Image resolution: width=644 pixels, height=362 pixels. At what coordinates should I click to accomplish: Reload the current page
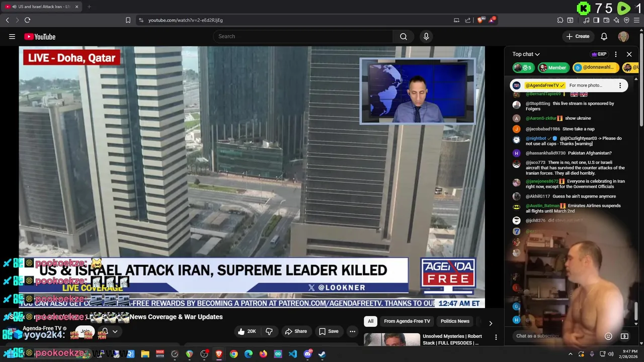(x=27, y=20)
